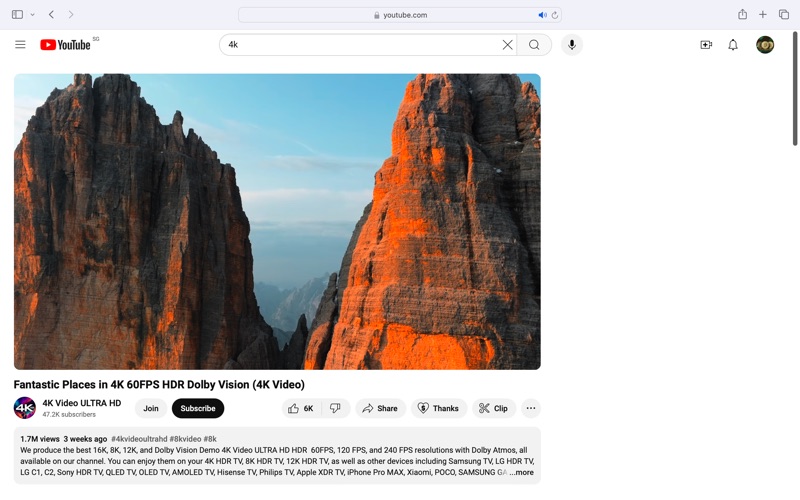Mute the tab audio in address bar
800x500 pixels.
542,15
